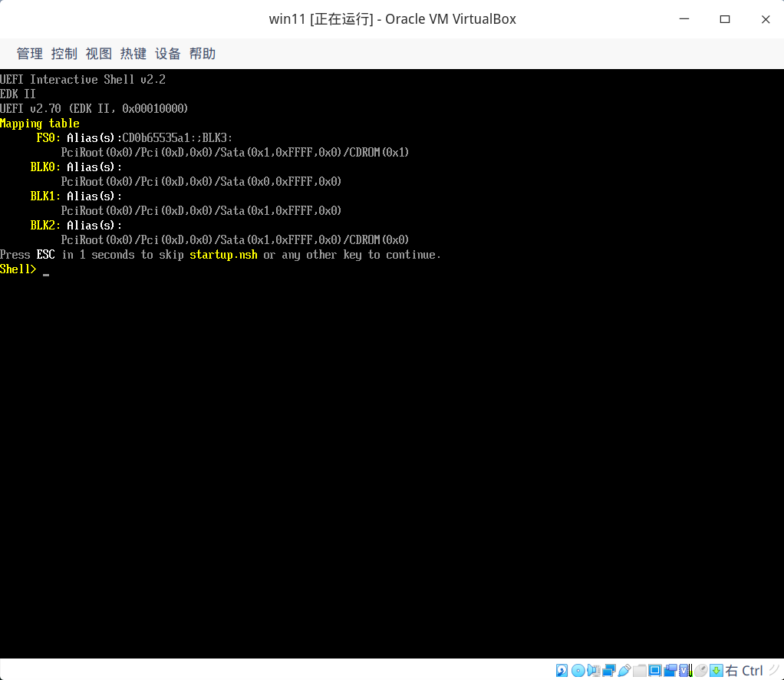Viewport: 784px width, 680px height.
Task: Click the VirtualBox window title bar
Action: (x=392, y=18)
